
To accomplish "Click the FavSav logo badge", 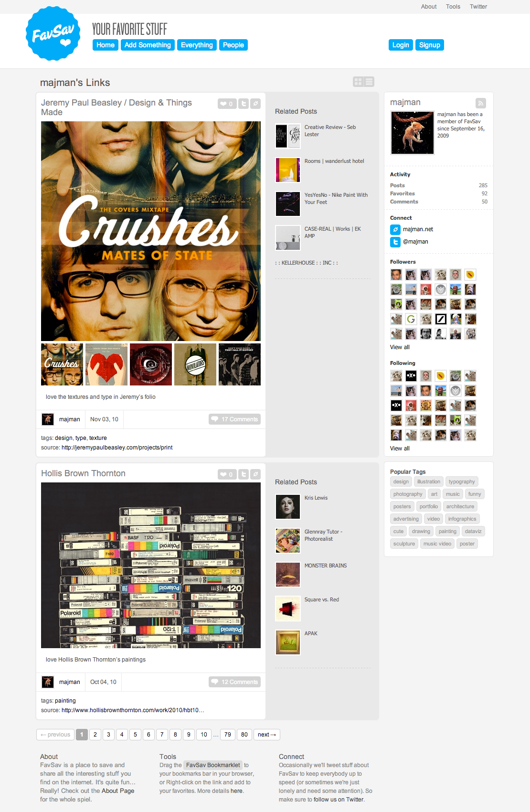I will coord(53,33).
